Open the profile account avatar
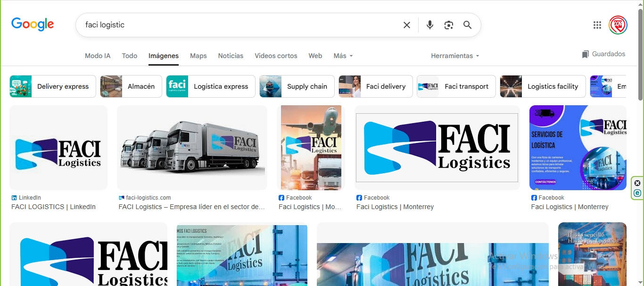Image resolution: width=644 pixels, height=286 pixels. click(618, 25)
